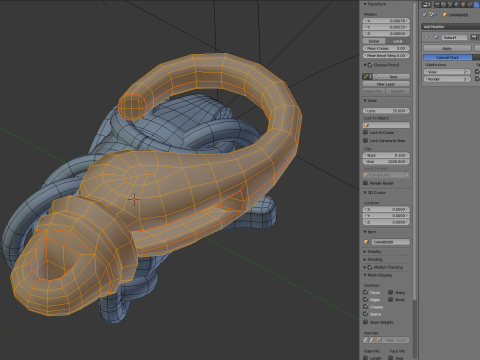Collapse the 3D Cursor panel

click(x=365, y=193)
